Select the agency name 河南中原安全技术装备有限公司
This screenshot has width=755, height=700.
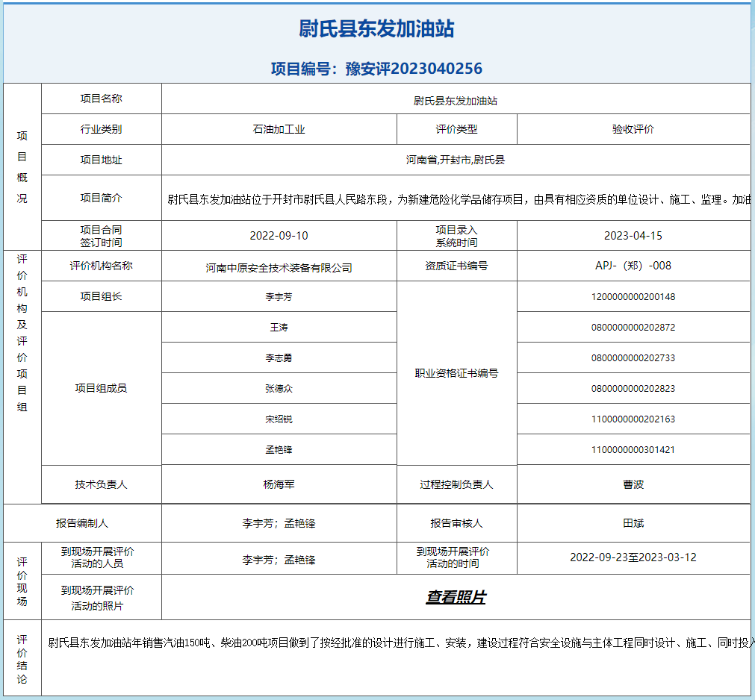[279, 267]
